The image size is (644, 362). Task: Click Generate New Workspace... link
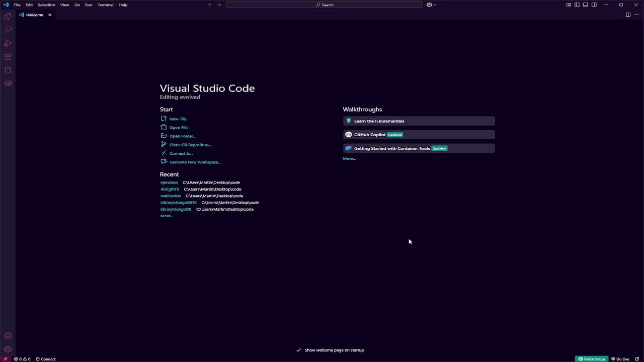point(195,162)
